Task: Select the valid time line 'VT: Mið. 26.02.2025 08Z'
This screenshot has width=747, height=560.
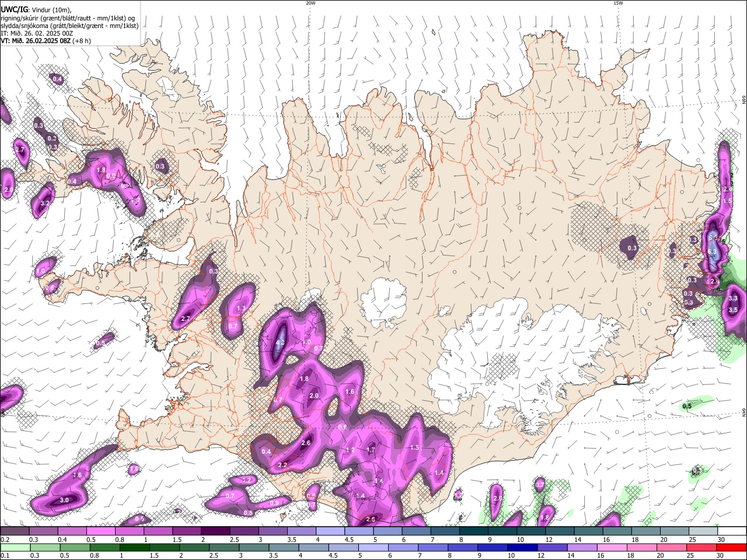Action: tap(36, 41)
